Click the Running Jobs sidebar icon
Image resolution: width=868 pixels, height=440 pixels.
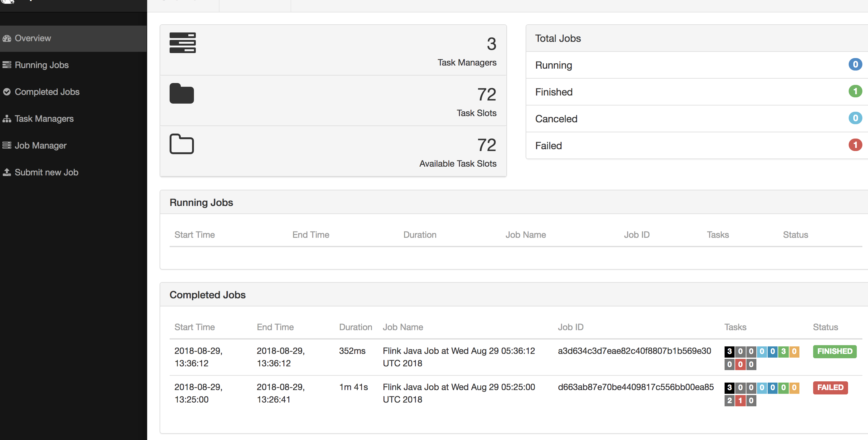pos(7,65)
